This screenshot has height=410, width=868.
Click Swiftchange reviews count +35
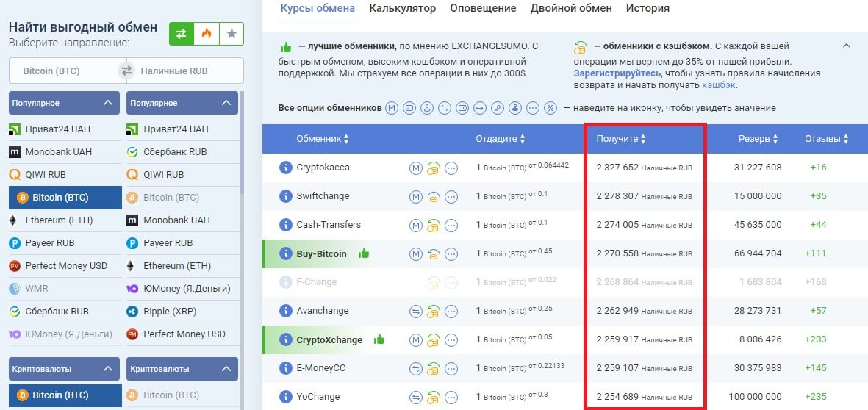pos(817,196)
